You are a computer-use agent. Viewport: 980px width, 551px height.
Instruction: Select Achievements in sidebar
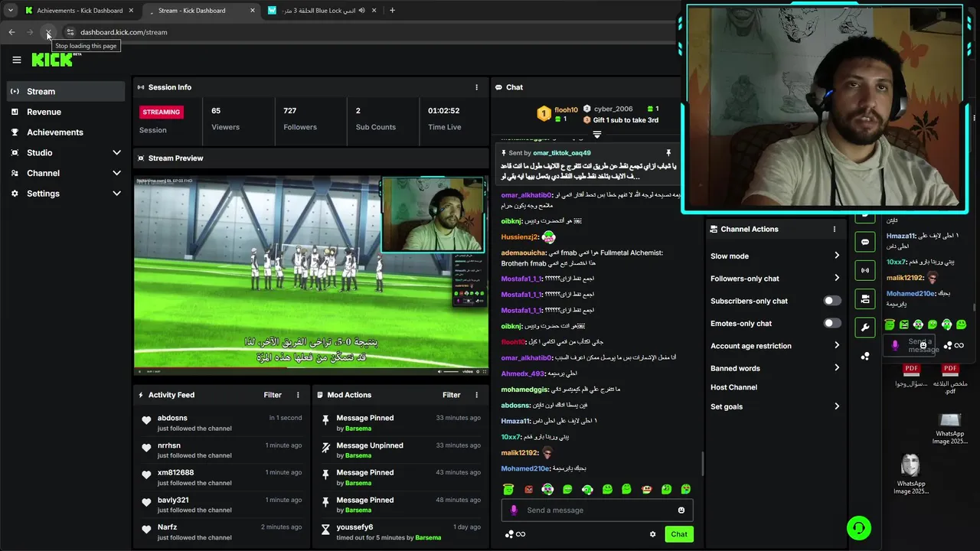[x=66, y=132]
